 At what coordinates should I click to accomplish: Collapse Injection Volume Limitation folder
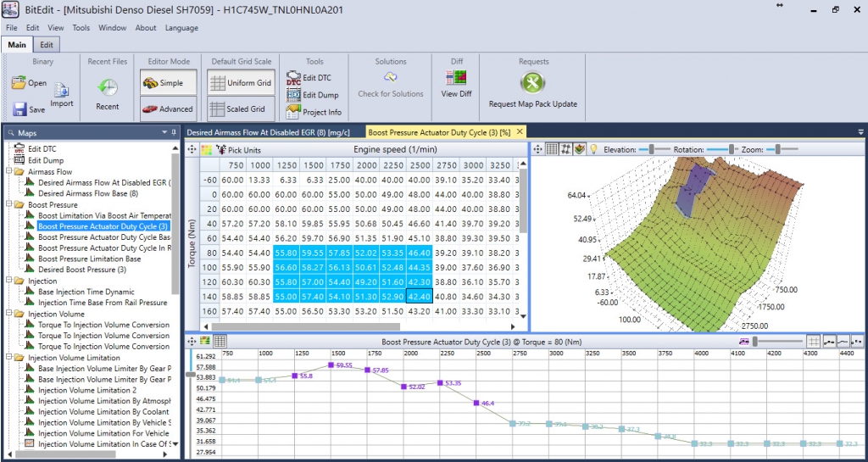point(9,358)
